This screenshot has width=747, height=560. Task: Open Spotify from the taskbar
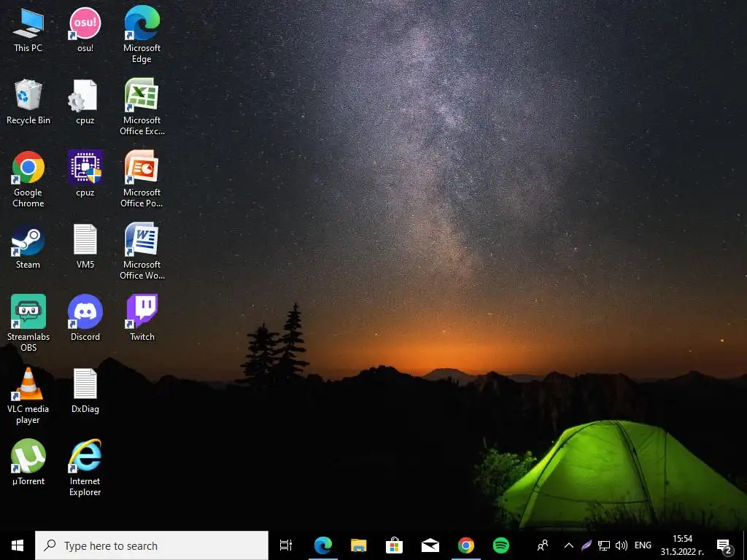pyautogui.click(x=500, y=545)
